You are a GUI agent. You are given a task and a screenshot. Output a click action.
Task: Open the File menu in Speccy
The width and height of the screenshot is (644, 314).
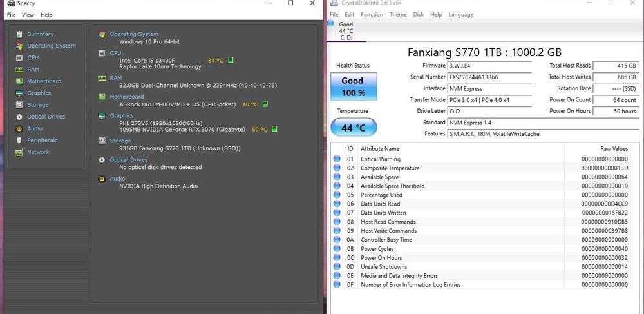pyautogui.click(x=11, y=15)
